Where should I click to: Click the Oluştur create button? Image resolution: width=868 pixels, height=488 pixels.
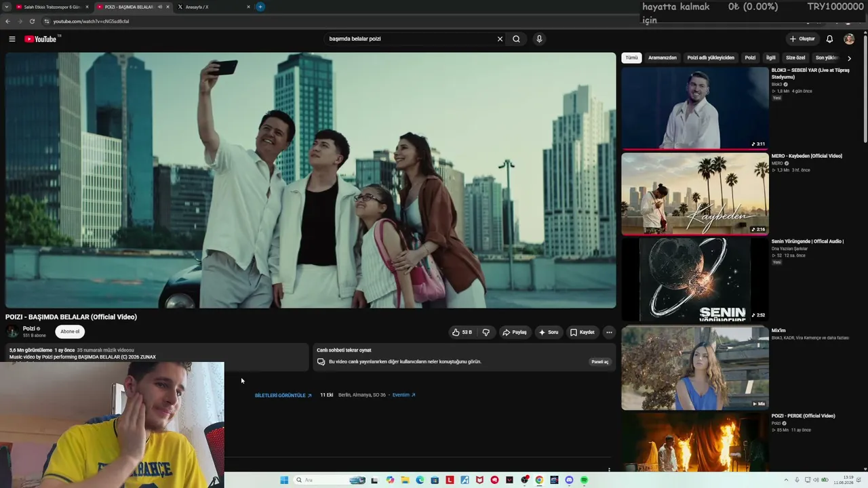pyautogui.click(x=802, y=39)
